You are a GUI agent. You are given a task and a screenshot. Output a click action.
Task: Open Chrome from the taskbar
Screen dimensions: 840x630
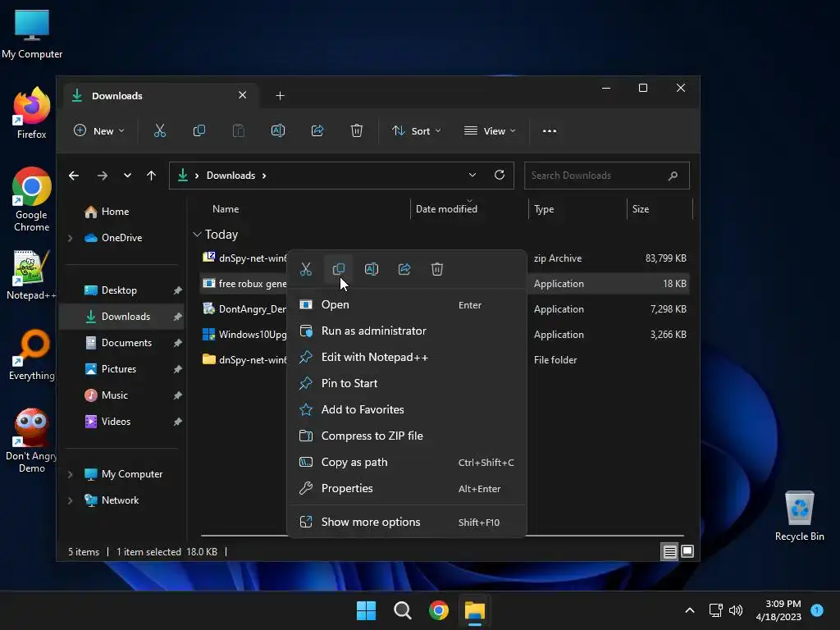click(x=439, y=610)
